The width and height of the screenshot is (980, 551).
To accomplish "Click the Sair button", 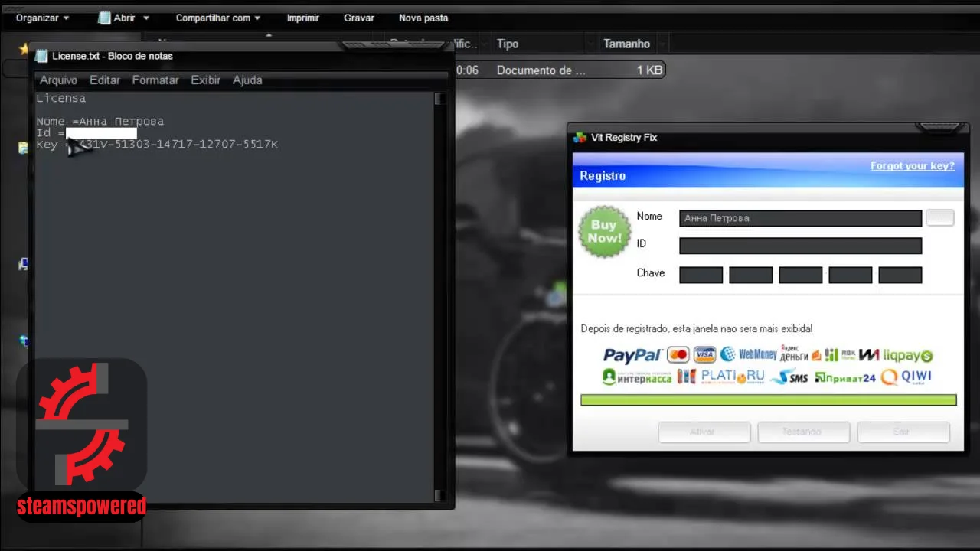I will point(903,432).
